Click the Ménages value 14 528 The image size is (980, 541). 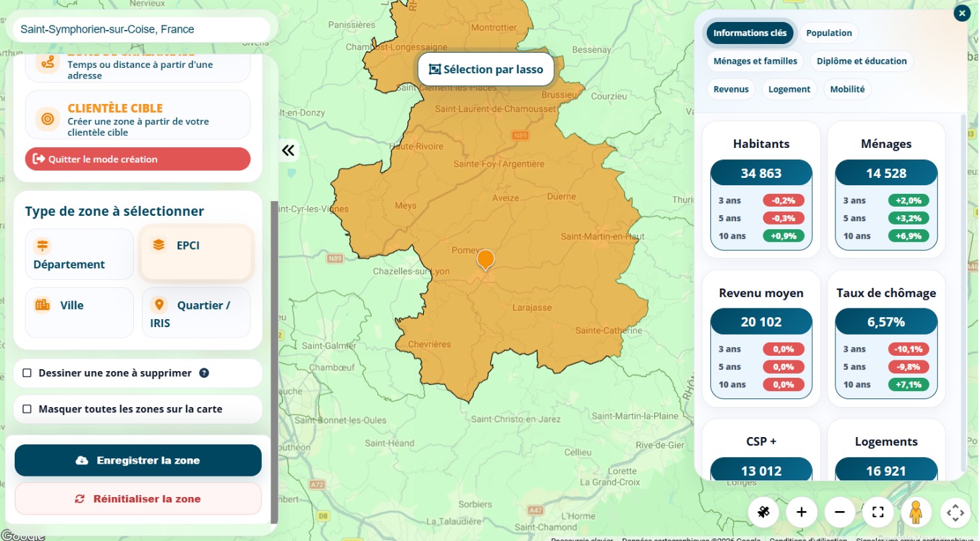click(x=886, y=174)
